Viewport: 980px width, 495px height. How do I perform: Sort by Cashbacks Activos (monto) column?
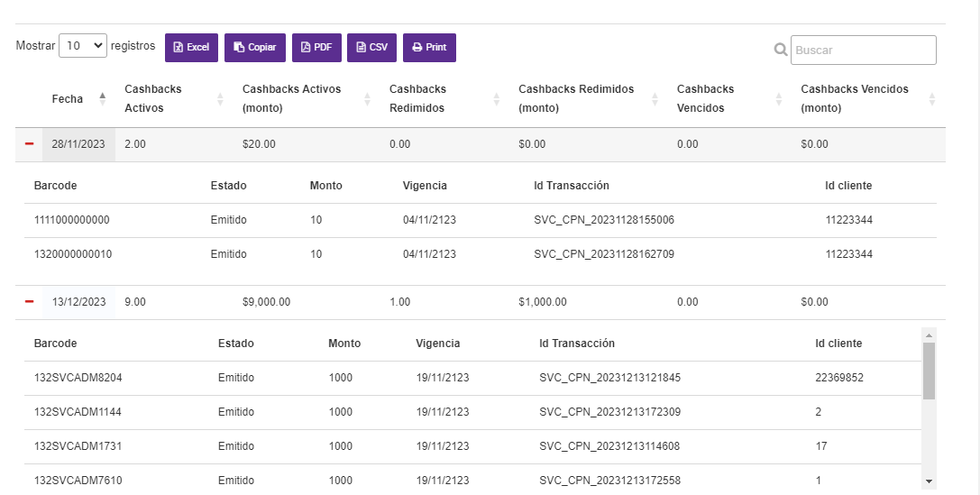302,99
